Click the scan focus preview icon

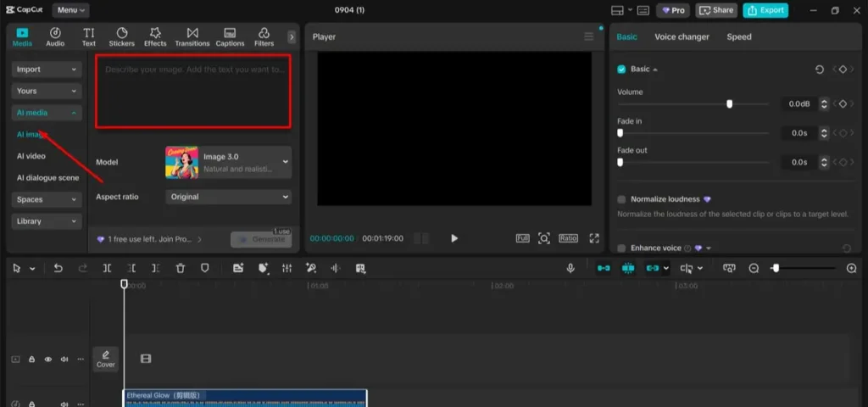(x=544, y=238)
